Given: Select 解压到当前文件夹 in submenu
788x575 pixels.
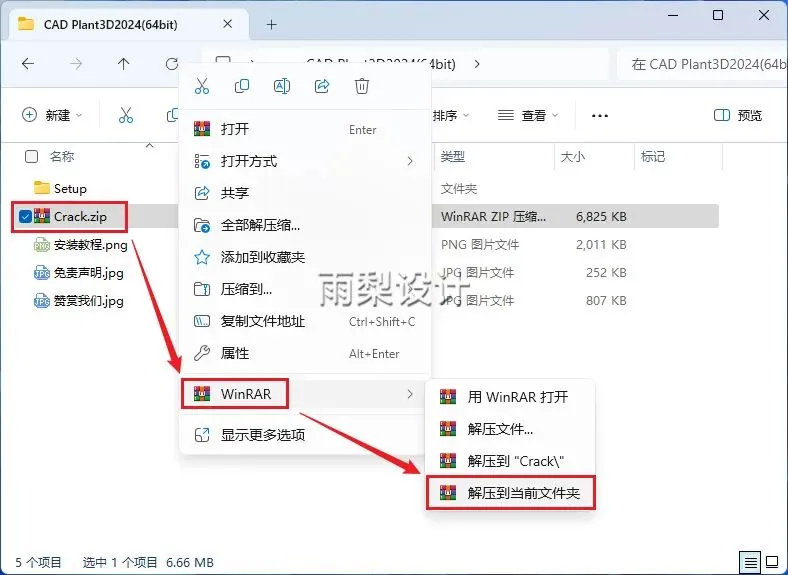Looking at the screenshot, I should (511, 493).
